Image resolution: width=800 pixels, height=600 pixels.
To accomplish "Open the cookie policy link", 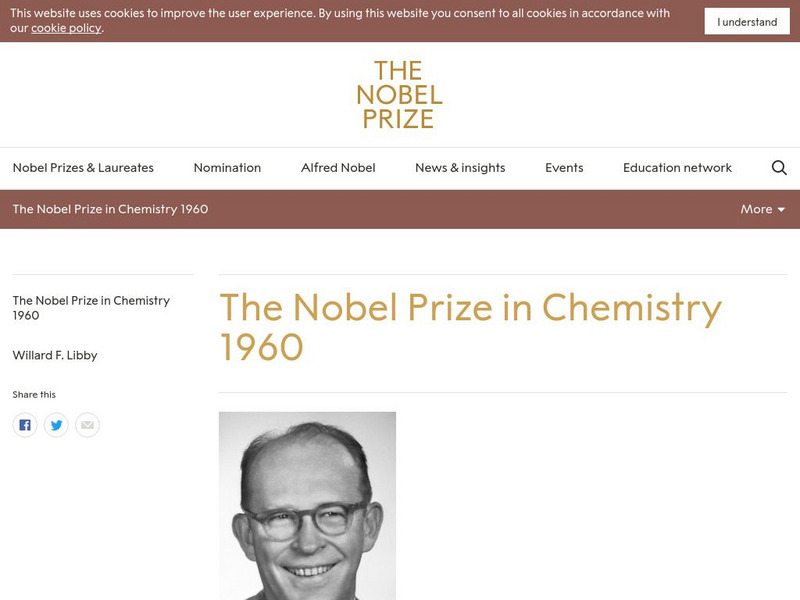I will tap(66, 28).
